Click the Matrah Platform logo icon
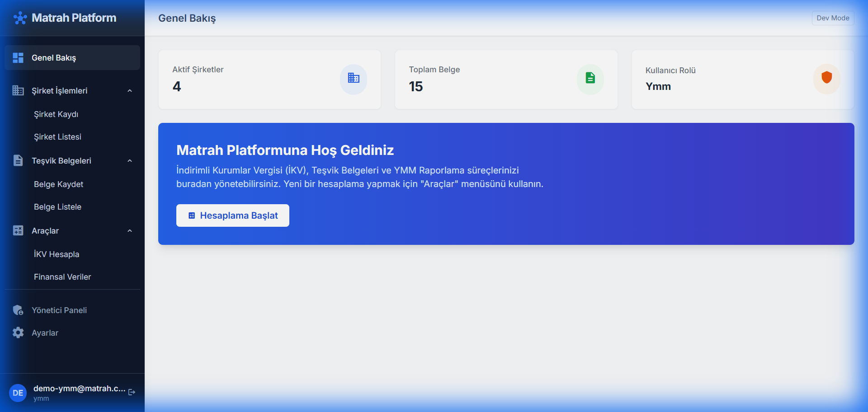The image size is (868, 412). click(20, 18)
